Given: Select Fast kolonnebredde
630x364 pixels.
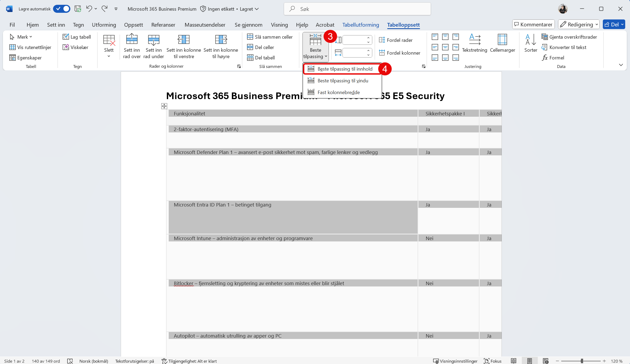Looking at the screenshot, I should [x=342, y=92].
